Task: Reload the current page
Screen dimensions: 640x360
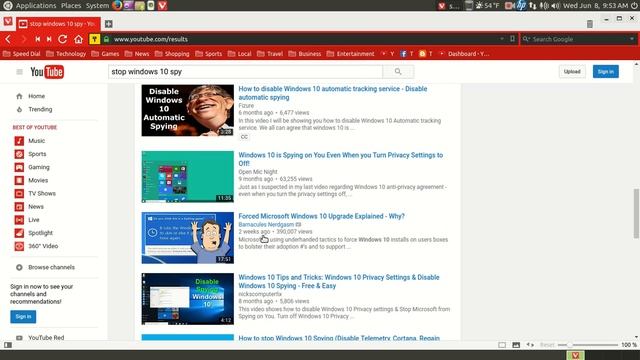Action: click(62, 39)
